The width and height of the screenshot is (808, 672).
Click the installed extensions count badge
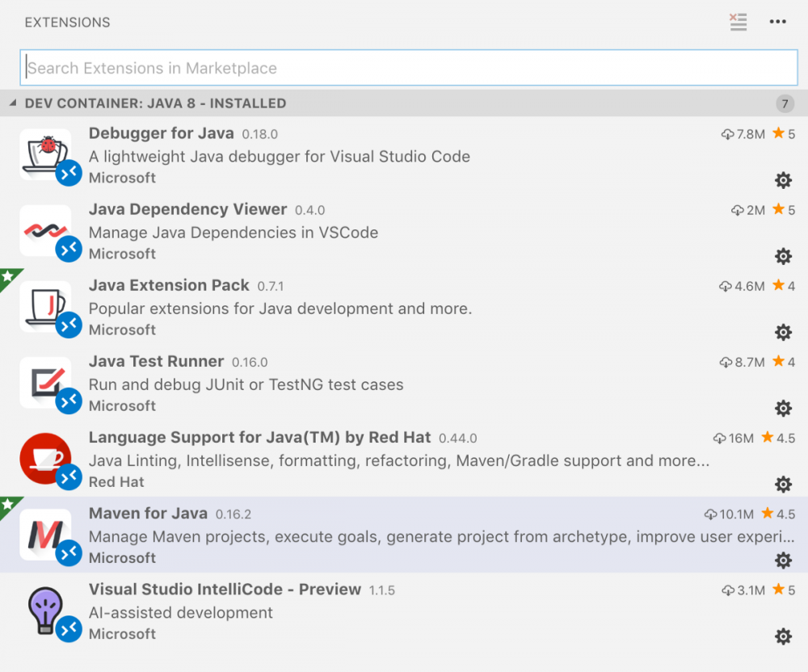pyautogui.click(x=784, y=103)
